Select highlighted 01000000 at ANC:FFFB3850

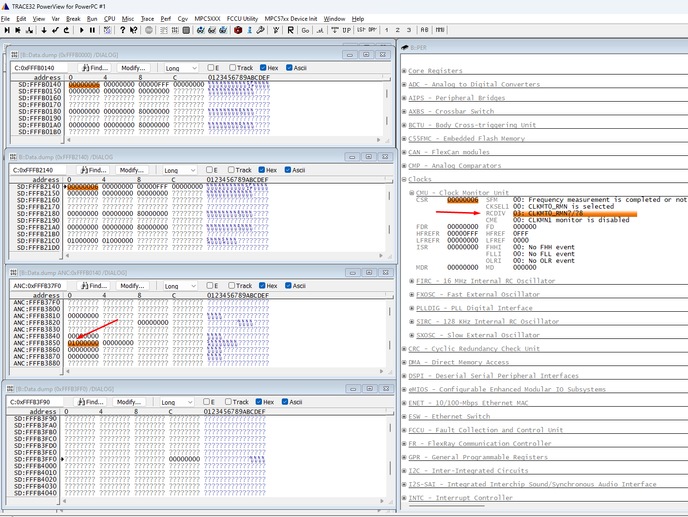point(83,343)
